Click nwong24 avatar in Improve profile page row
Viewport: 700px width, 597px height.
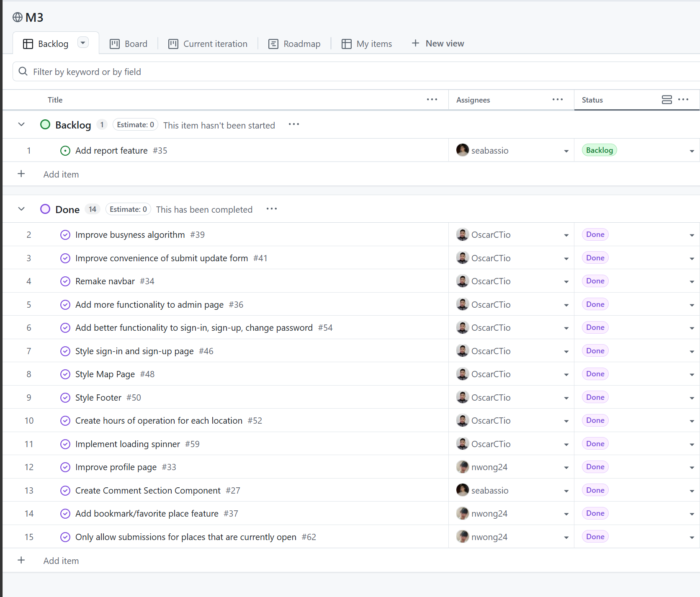click(x=463, y=467)
